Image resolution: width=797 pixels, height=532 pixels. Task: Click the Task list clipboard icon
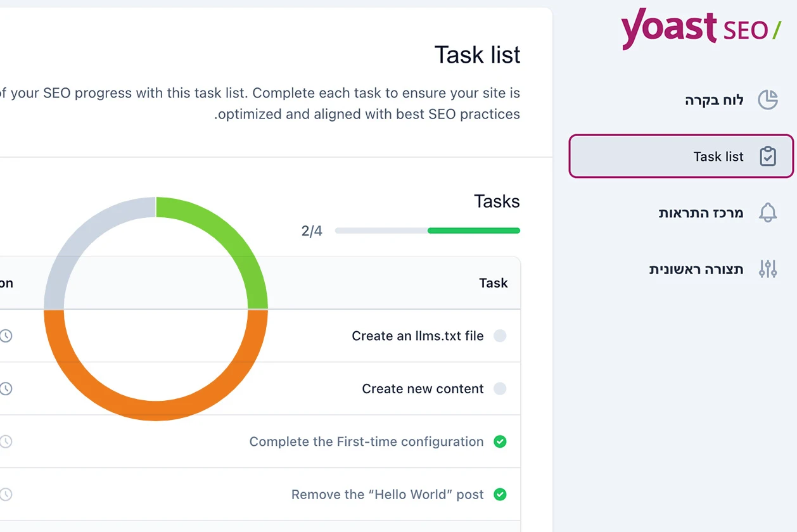(x=768, y=156)
